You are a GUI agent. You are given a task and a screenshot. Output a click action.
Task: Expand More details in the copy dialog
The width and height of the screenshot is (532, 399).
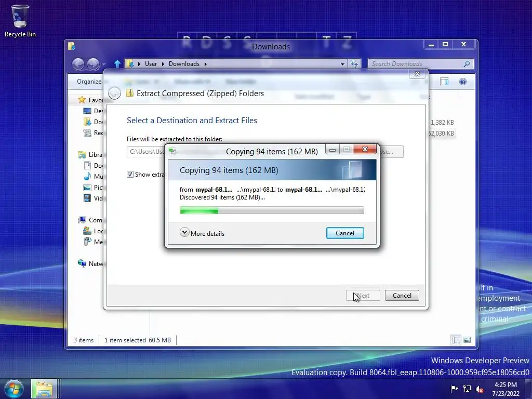202,233
